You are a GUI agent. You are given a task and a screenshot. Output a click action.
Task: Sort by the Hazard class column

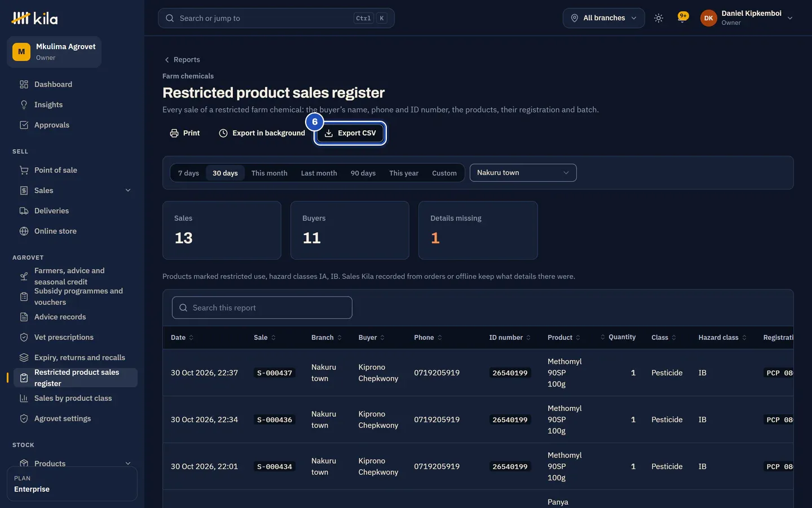[722, 338]
